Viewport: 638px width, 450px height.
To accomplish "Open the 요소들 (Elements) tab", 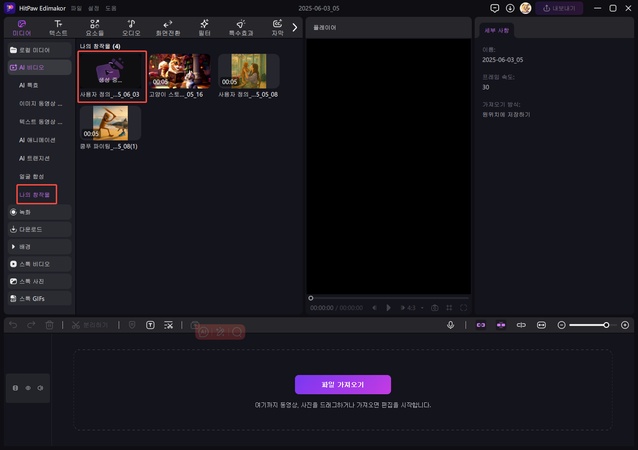I will (94, 28).
